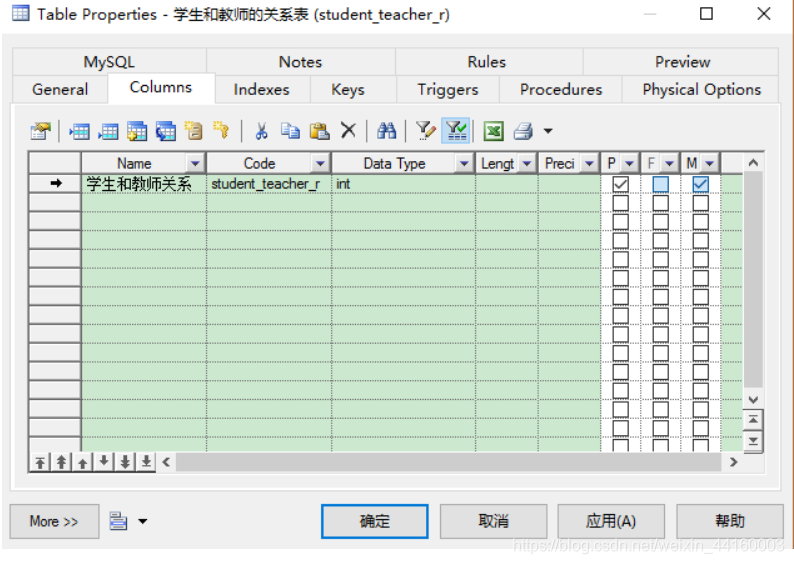The height and width of the screenshot is (564, 794).
Task: Open the Rules tab
Action: 487,62
